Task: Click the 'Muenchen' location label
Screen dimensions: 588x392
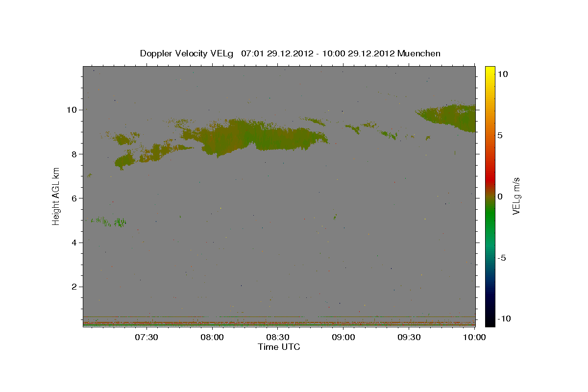Action: point(419,53)
